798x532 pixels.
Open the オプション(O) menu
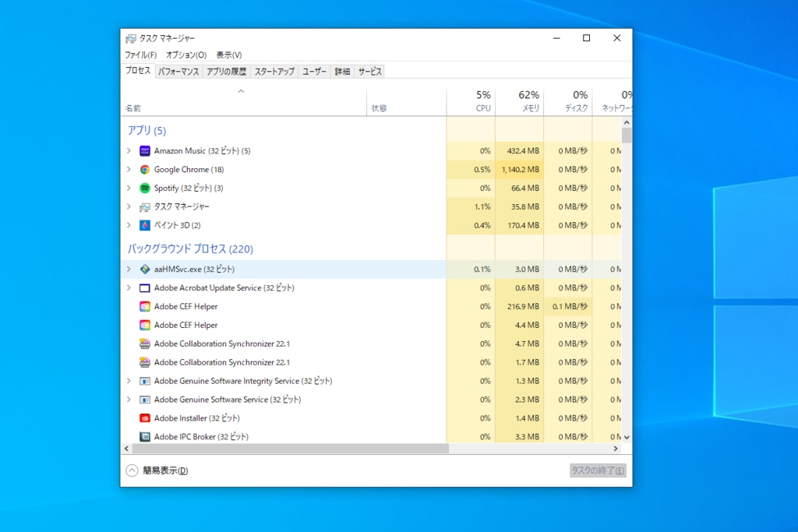[x=186, y=55]
